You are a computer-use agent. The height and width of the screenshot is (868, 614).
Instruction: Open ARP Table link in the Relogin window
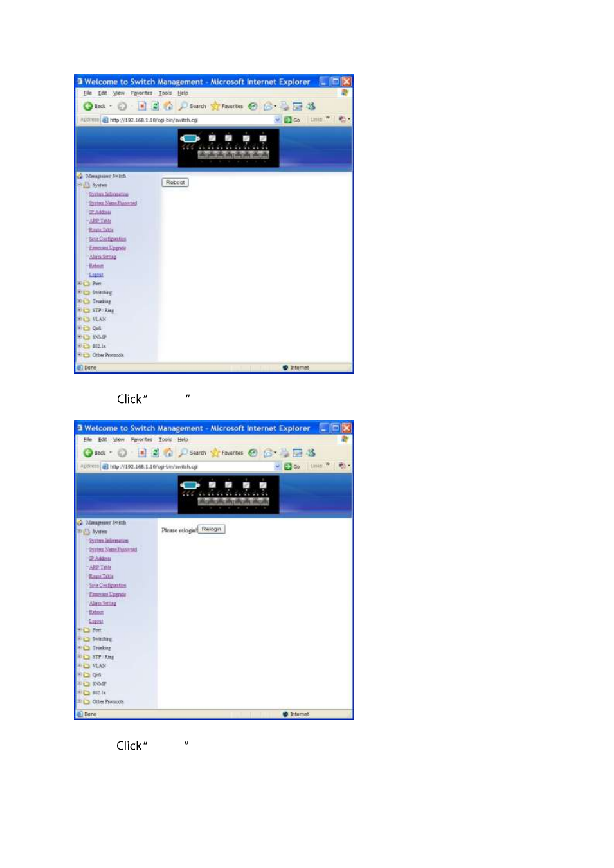100,568
